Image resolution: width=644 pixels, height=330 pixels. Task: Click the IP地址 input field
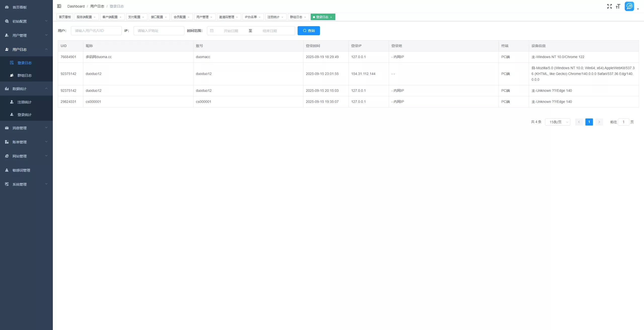click(x=159, y=31)
